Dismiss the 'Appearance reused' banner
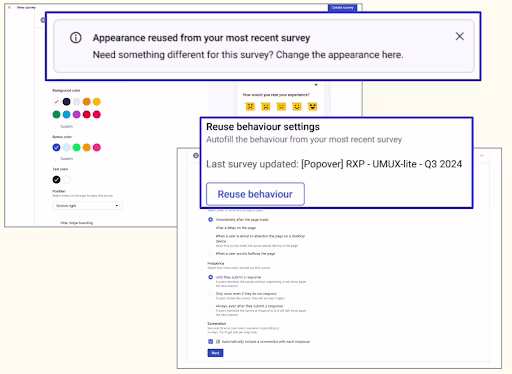Screen dimensions: 512x374 [460, 36]
